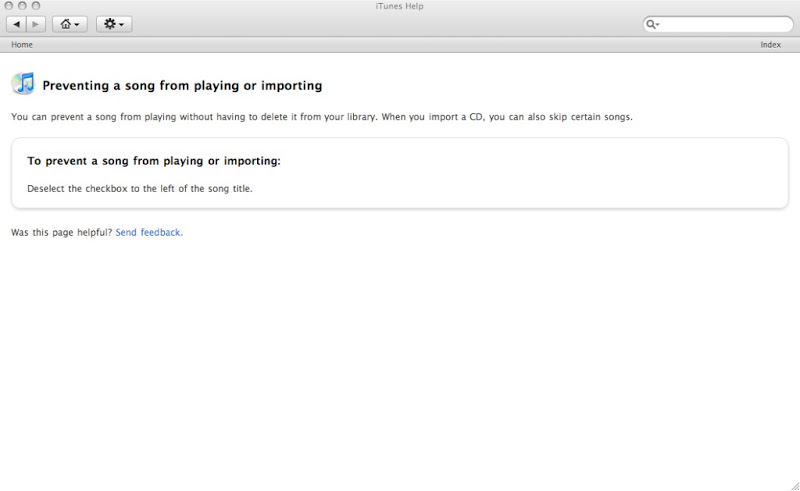Close the iTunes Help window
This screenshot has width=800, height=491.
click(x=9, y=6)
